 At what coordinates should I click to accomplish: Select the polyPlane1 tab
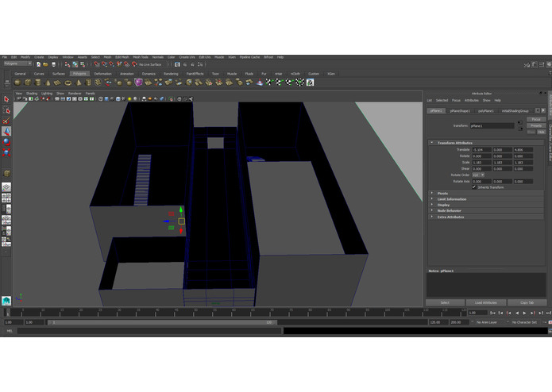pyautogui.click(x=486, y=111)
